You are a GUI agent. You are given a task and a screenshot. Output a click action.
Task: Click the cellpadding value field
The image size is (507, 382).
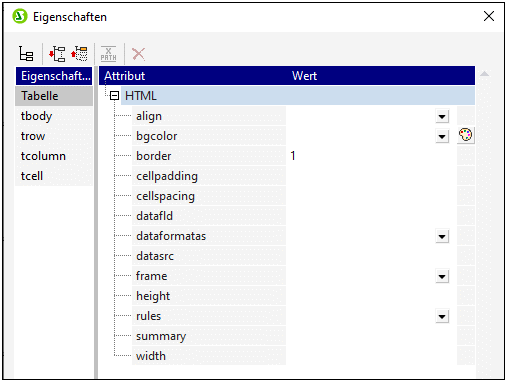point(371,176)
